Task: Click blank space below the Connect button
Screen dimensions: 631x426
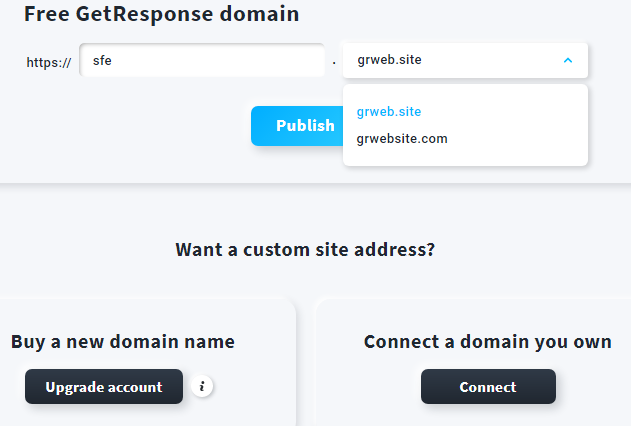Action: point(488,415)
